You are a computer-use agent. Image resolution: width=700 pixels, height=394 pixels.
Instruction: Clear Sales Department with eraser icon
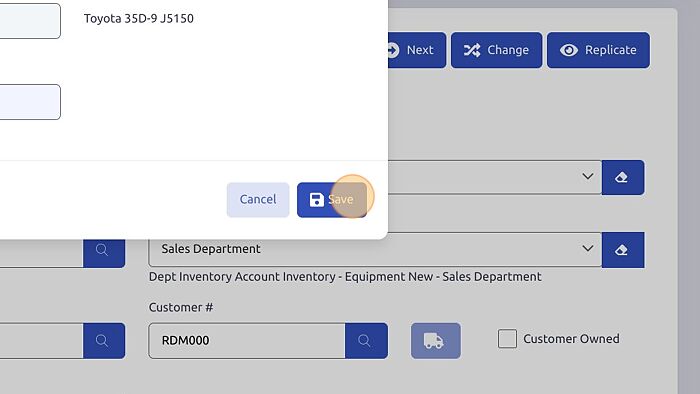point(623,250)
